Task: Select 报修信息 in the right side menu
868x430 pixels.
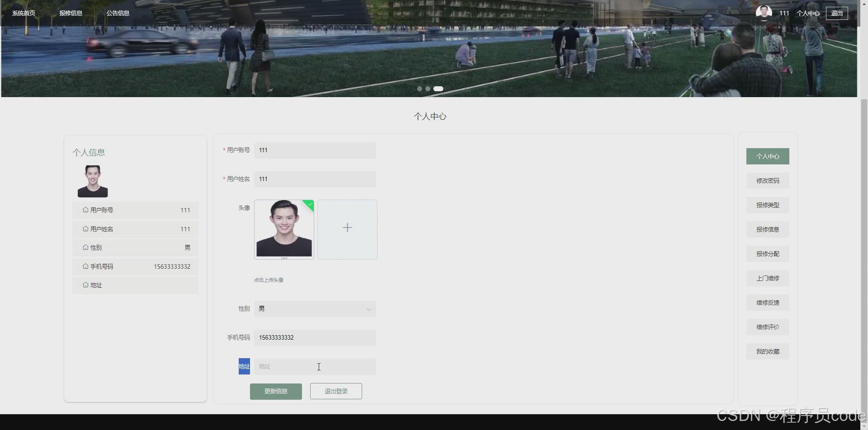Action: 768,229
